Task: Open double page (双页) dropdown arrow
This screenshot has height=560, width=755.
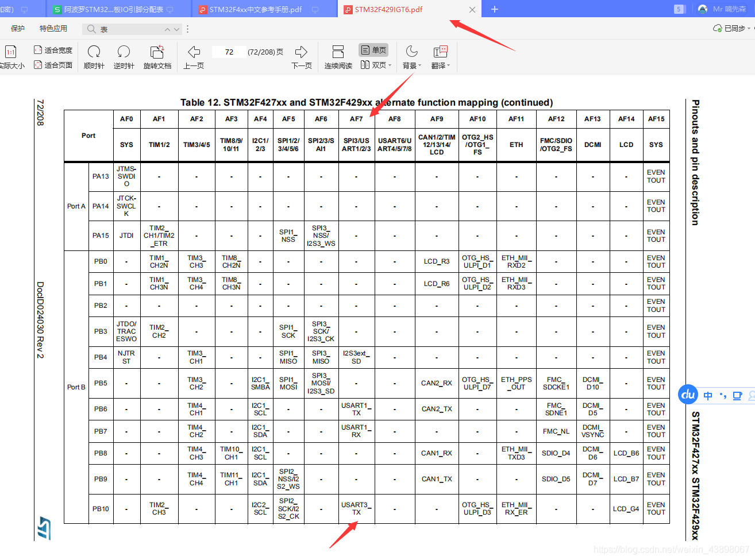Action: pos(390,65)
